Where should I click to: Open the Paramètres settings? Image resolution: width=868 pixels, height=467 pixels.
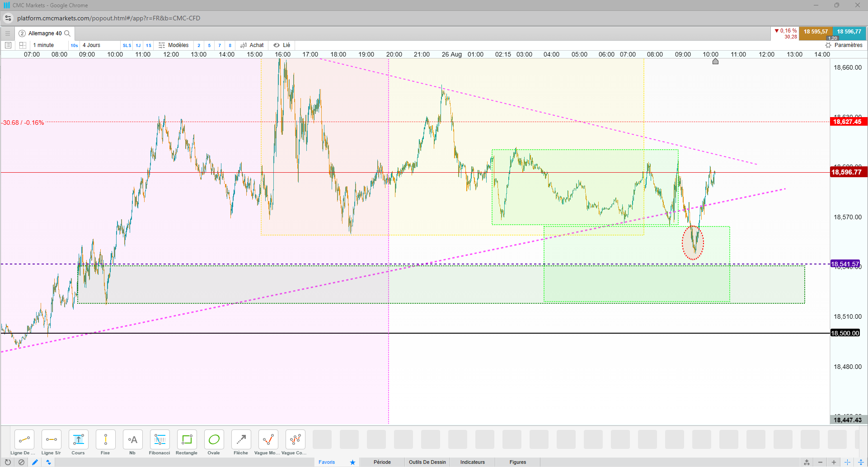point(844,45)
